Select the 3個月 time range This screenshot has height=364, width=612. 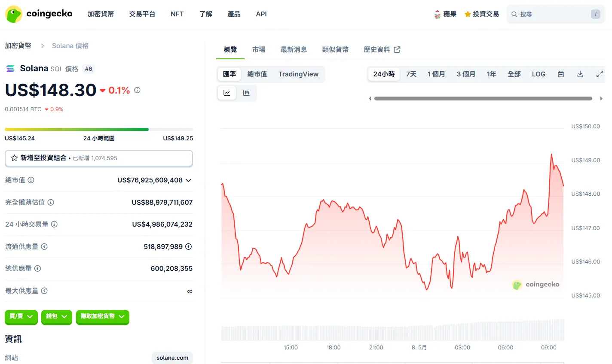point(466,74)
